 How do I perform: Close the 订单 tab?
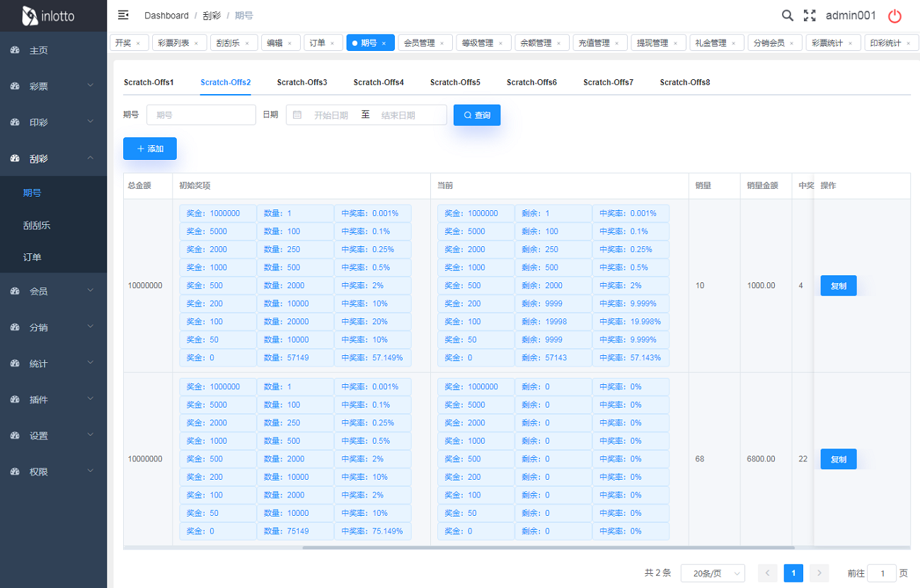(x=332, y=43)
